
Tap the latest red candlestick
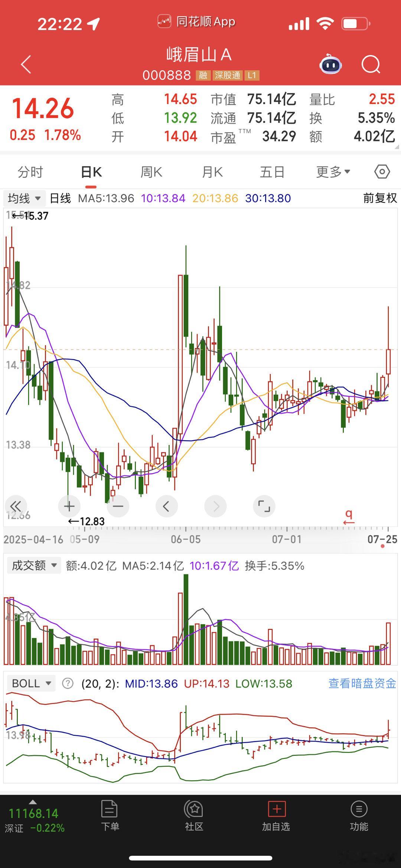(x=388, y=361)
